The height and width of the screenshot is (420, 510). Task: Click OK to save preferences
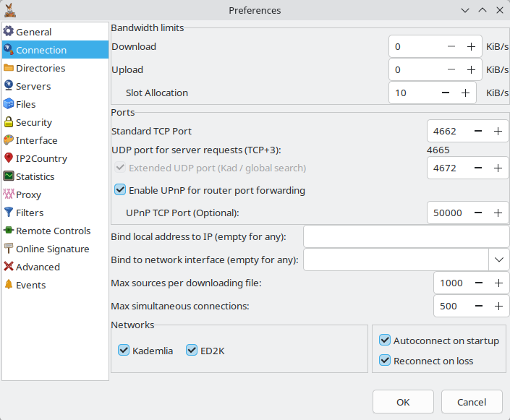[x=403, y=402]
